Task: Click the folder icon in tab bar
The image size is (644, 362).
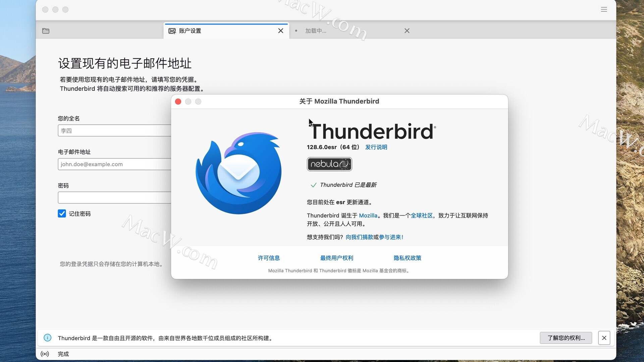Action: pos(46,31)
